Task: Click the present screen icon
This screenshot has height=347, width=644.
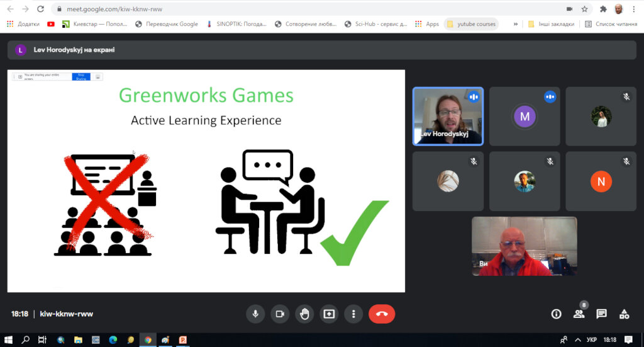Action: coord(329,314)
